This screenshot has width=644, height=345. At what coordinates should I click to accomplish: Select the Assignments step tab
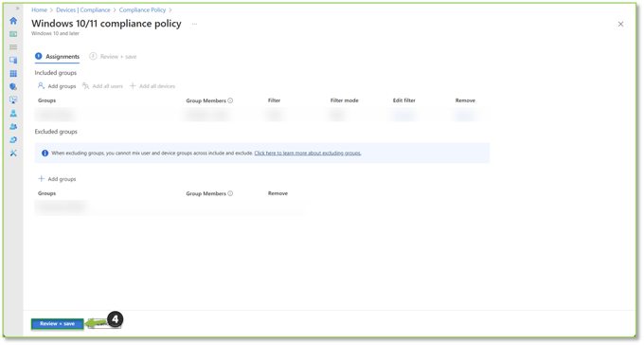[57, 56]
